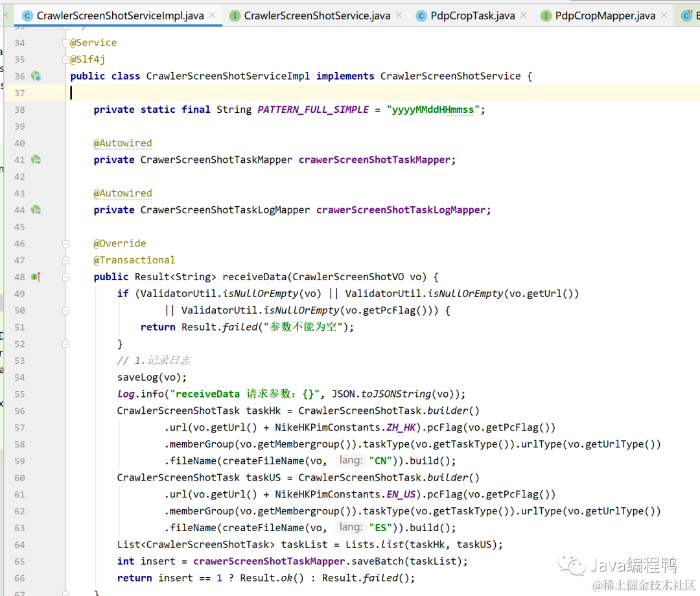The width and height of the screenshot is (700, 596).
Task: Open the CrawlerScreenShotService.java tab
Action: click(317, 16)
